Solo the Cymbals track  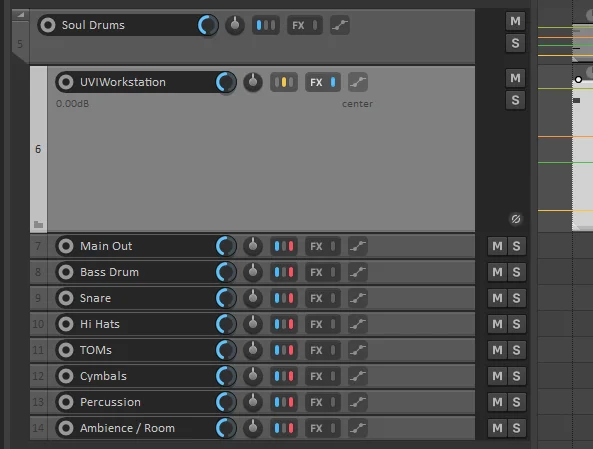click(x=517, y=376)
